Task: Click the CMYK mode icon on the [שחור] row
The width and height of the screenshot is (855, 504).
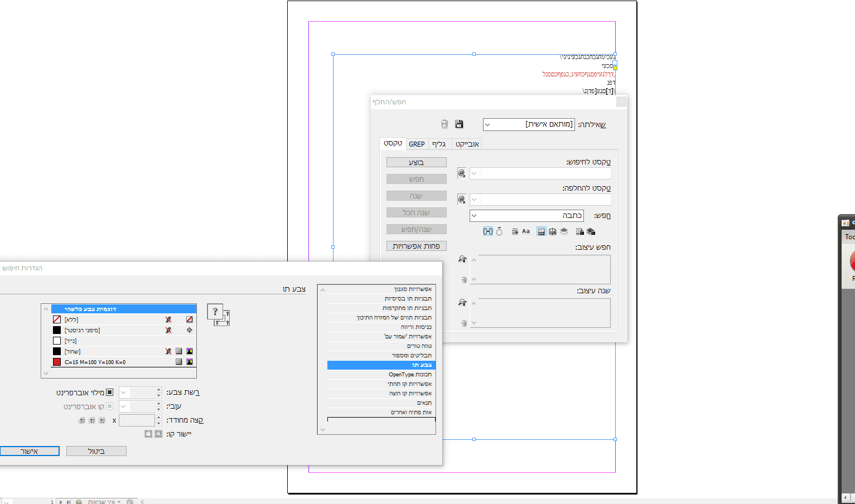Action: [190, 351]
